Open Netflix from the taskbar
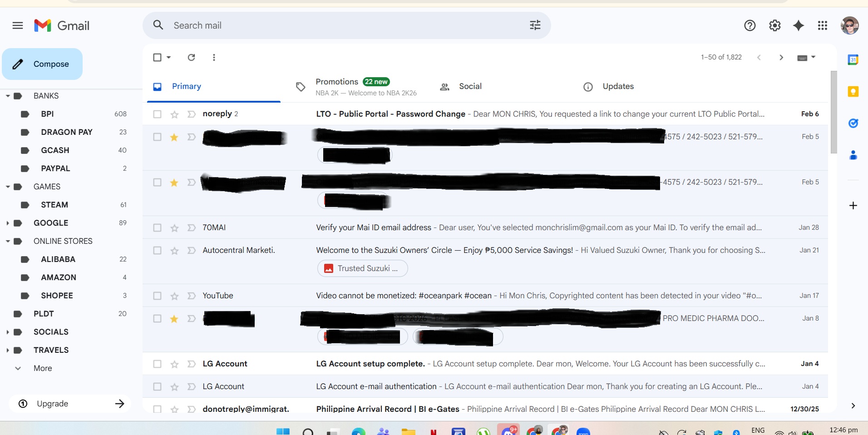The image size is (868, 435). tap(434, 431)
